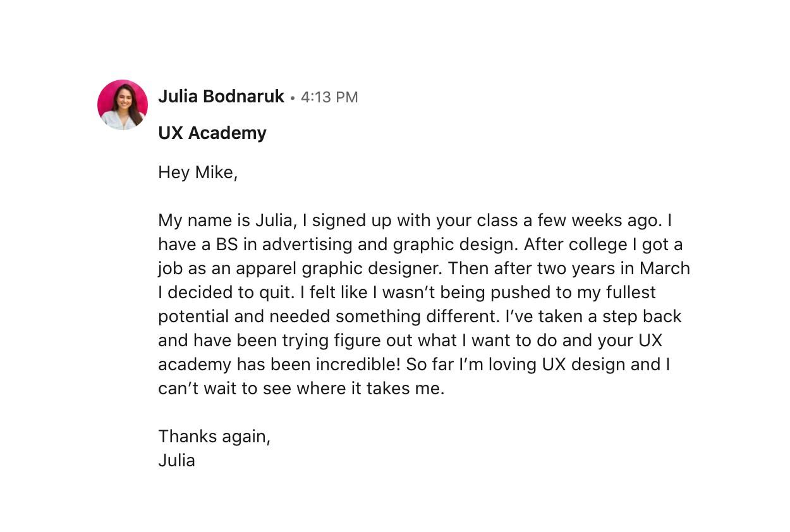Viewport: 790px width, 532px height.
Task: Click the word 'March' in the message
Action: click(x=665, y=269)
